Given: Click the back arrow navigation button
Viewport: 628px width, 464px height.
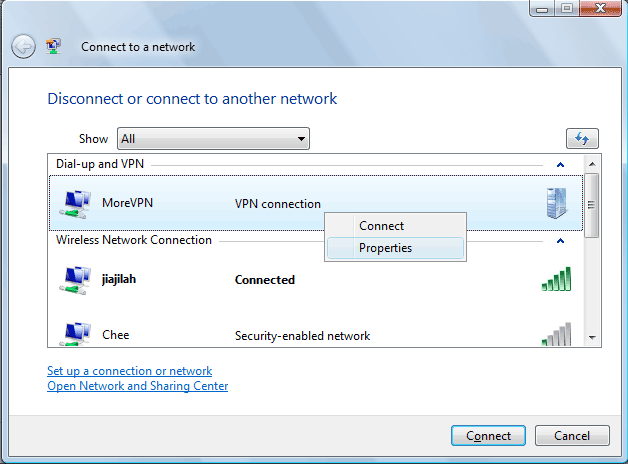Looking at the screenshot, I should (23, 46).
